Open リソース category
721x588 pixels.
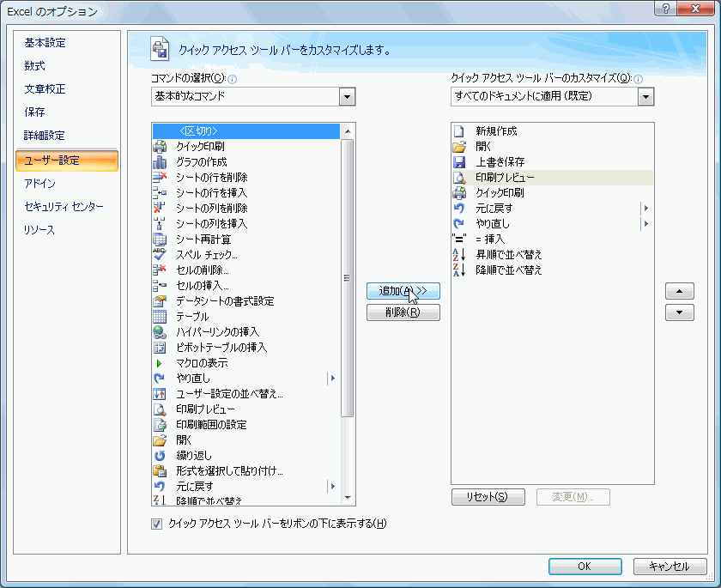click(x=39, y=230)
